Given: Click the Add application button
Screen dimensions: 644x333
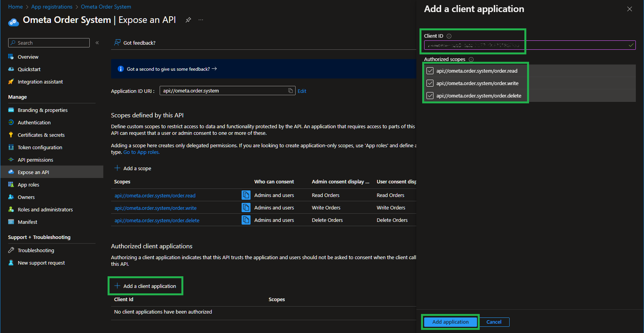Looking at the screenshot, I should tap(451, 322).
